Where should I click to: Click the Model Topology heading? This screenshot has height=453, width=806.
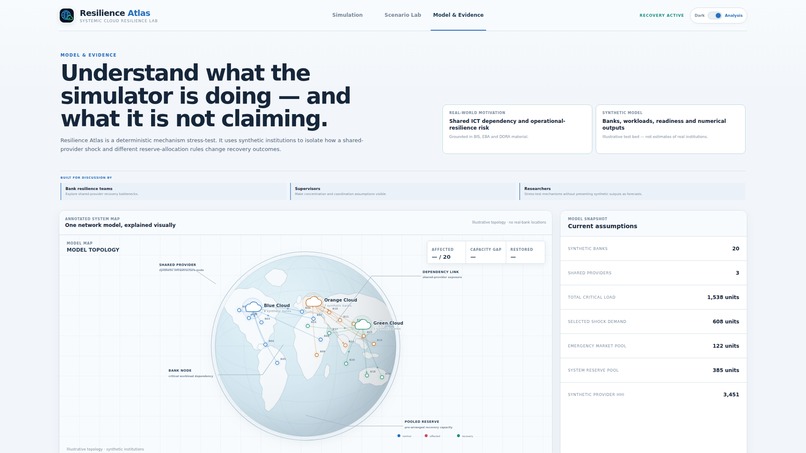93,250
